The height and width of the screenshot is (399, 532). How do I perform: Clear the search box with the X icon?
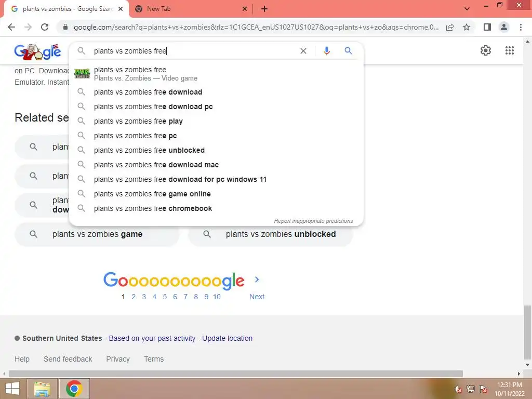coord(303,51)
